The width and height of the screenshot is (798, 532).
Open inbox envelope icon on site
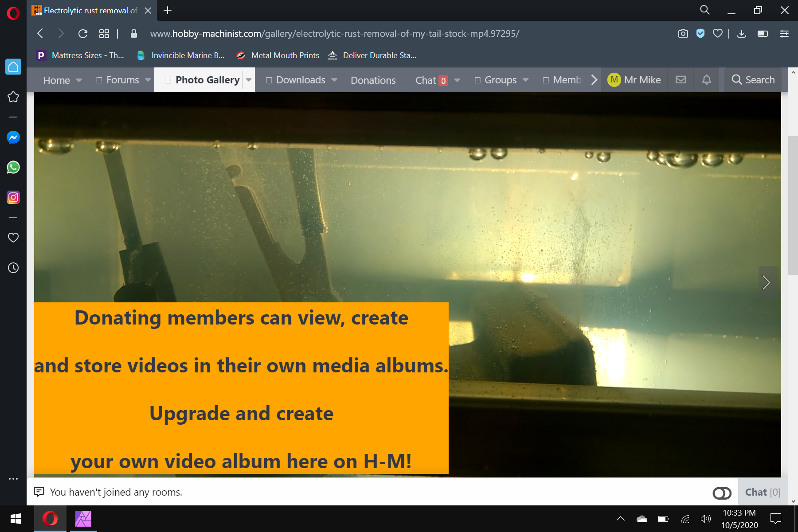681,80
